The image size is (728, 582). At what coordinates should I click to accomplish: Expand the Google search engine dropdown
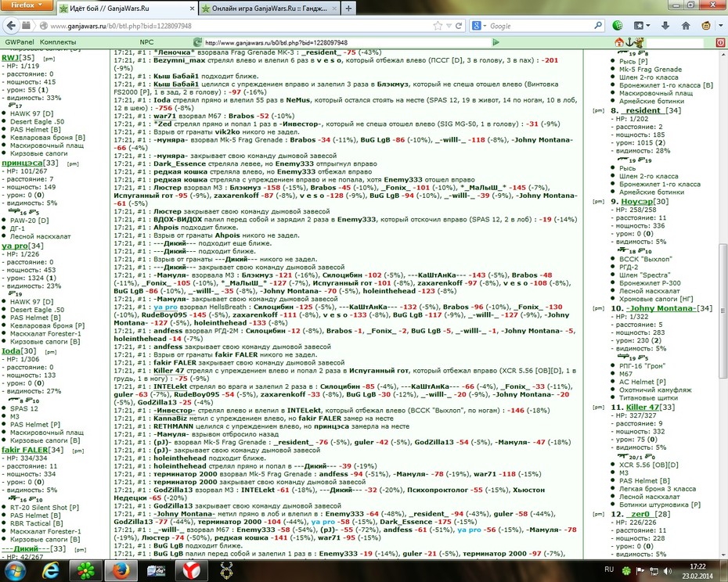(x=480, y=26)
